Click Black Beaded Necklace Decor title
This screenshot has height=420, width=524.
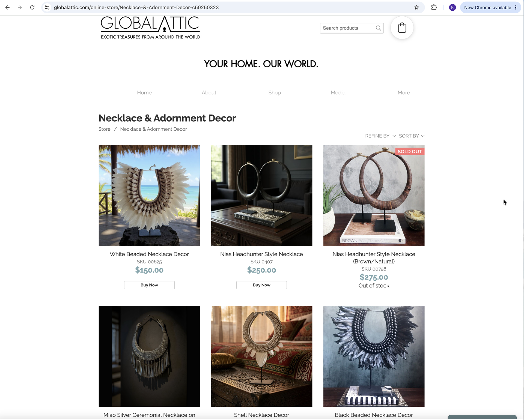pyautogui.click(x=374, y=415)
